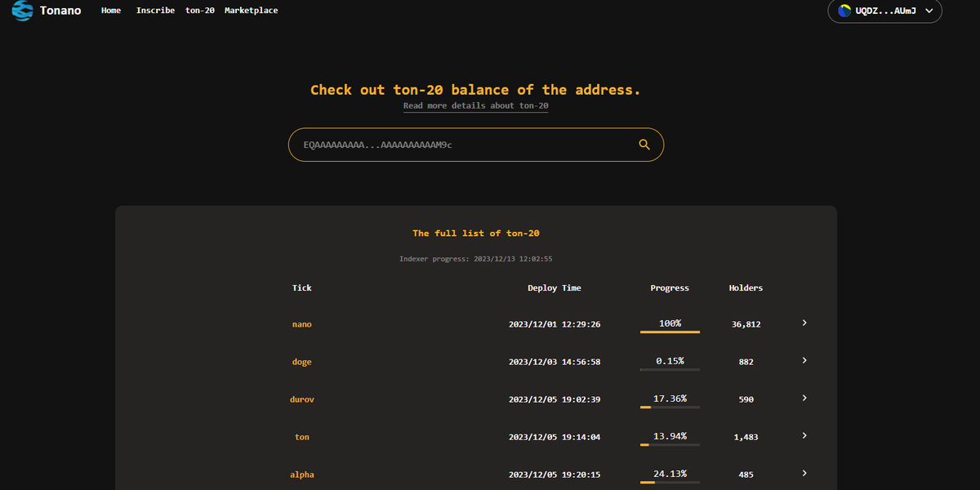
Task: Click the search magnifier icon
Action: coord(644,144)
